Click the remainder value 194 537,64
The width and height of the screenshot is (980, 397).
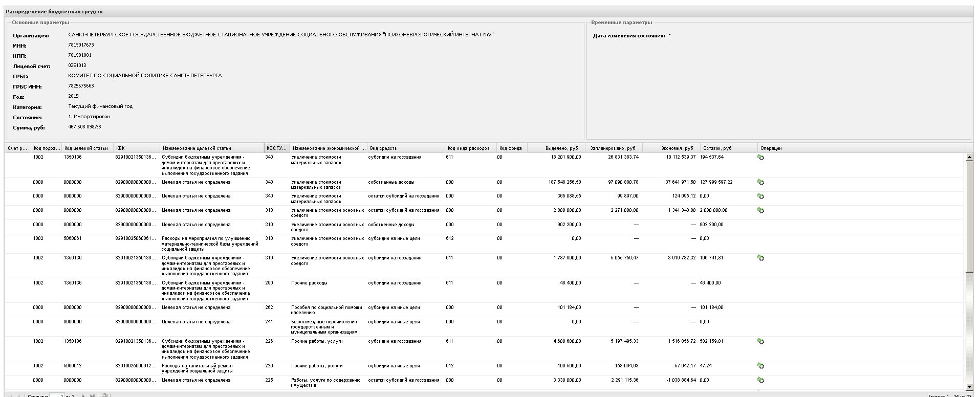coord(712,157)
